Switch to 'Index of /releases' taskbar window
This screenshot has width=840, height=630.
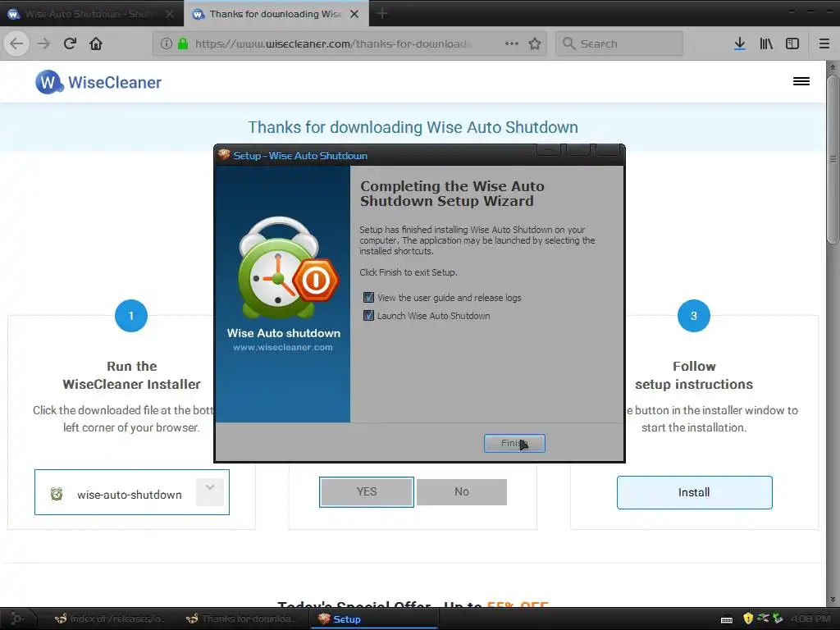pos(109,619)
